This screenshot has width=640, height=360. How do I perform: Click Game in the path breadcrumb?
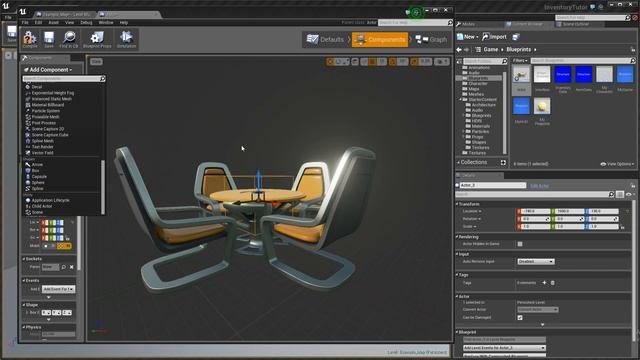coord(491,49)
